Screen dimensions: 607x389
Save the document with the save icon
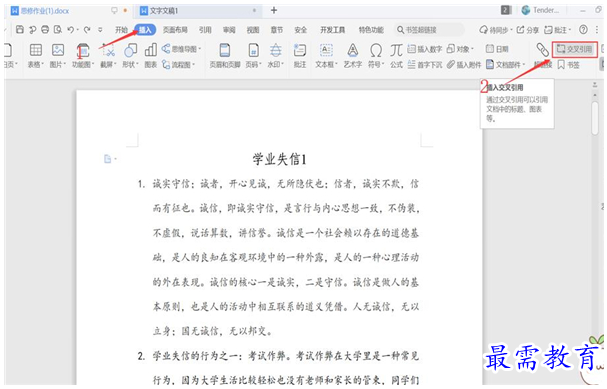[20, 29]
